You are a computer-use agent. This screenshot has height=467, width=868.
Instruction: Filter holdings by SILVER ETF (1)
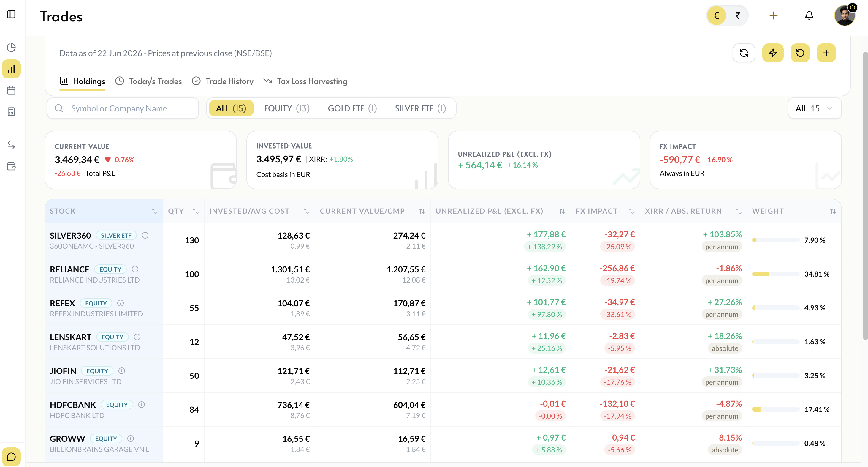pyautogui.click(x=420, y=108)
